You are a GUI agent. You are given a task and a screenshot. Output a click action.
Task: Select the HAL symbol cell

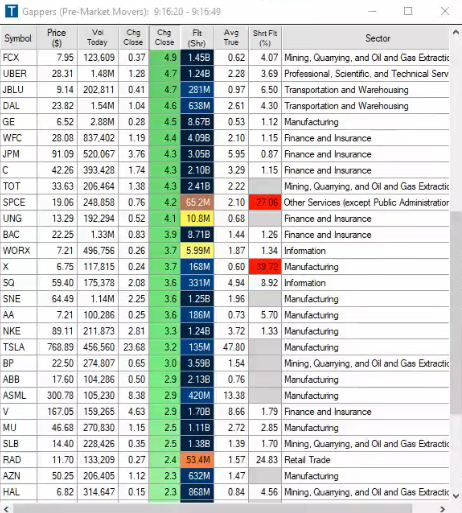point(18,492)
